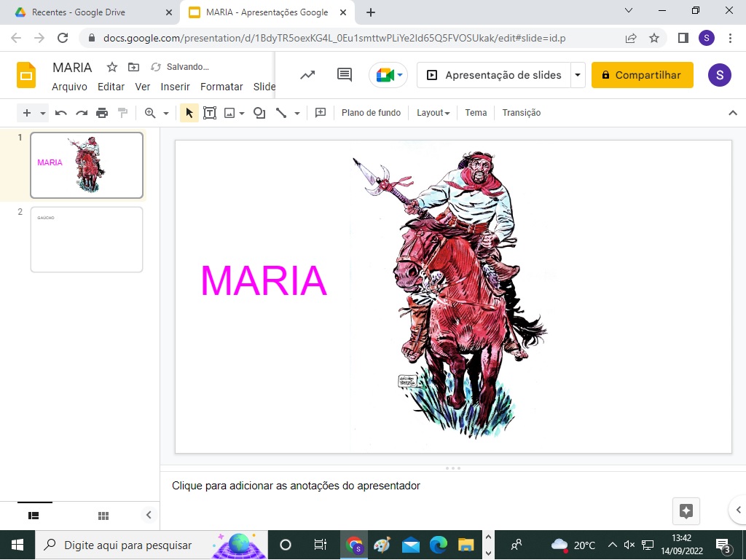Image resolution: width=746 pixels, height=560 pixels.
Task: Click the new slide plus button
Action: tap(27, 113)
